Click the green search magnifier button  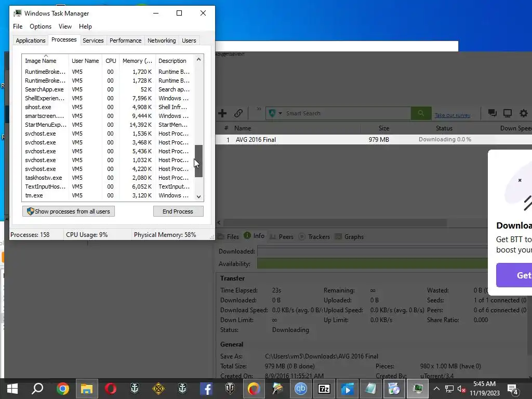pos(421,113)
